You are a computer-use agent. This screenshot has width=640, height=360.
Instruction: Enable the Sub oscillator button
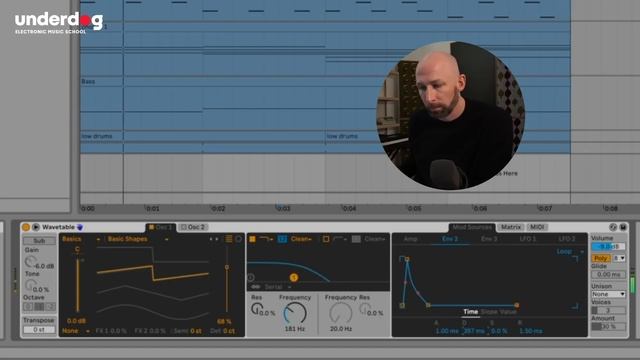pos(39,241)
